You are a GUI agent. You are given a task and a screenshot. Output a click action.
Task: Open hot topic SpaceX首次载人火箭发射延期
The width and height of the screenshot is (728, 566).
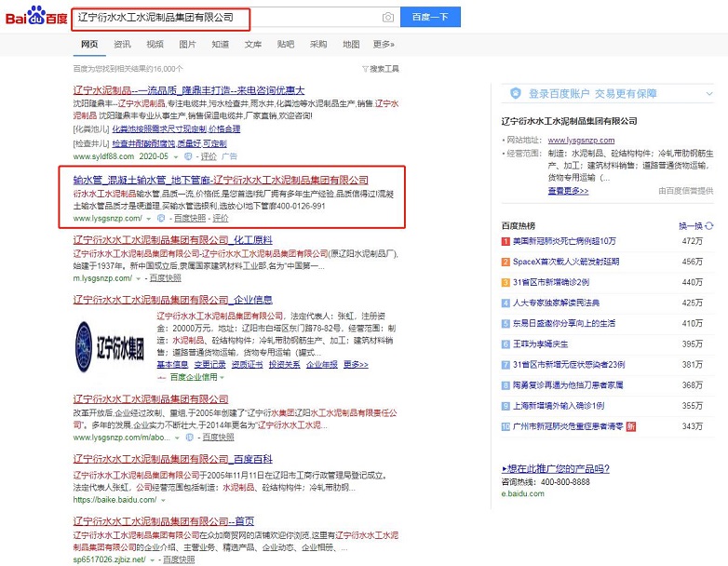[x=566, y=262]
